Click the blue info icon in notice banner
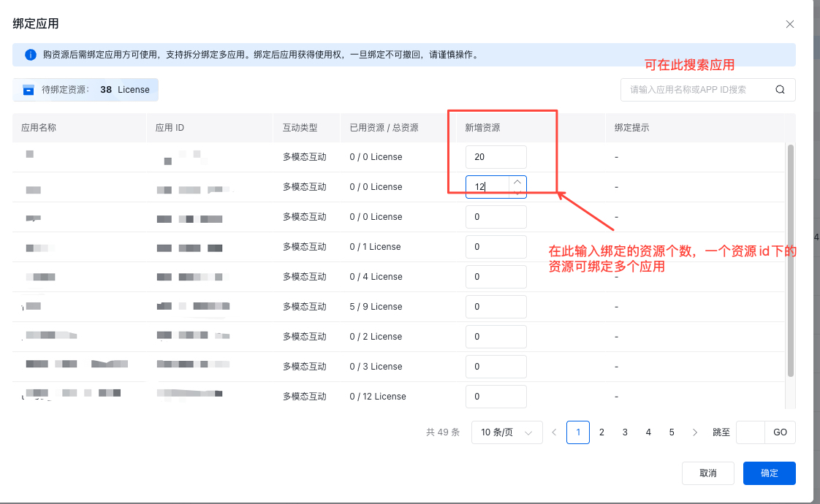This screenshot has width=820, height=504. [x=31, y=55]
